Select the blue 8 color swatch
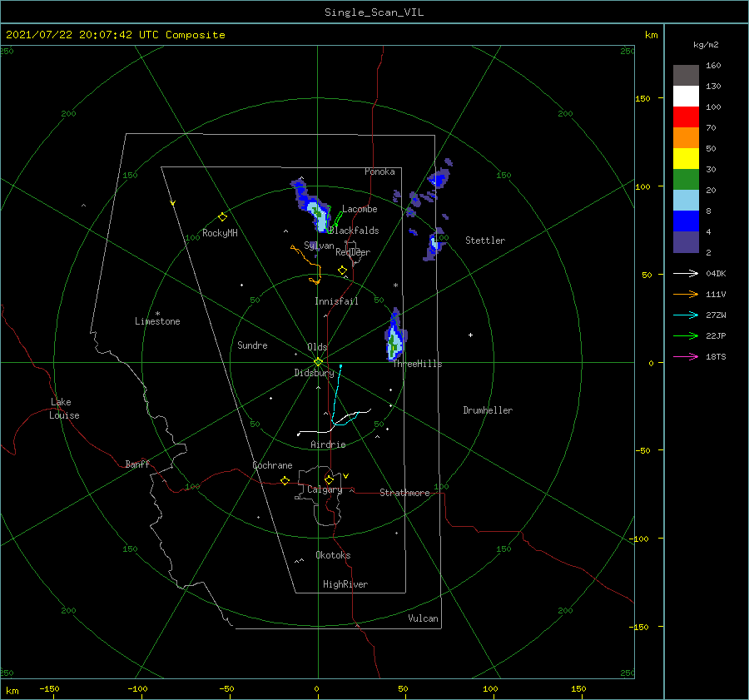Image resolution: width=749 pixels, height=700 pixels. pos(686,221)
